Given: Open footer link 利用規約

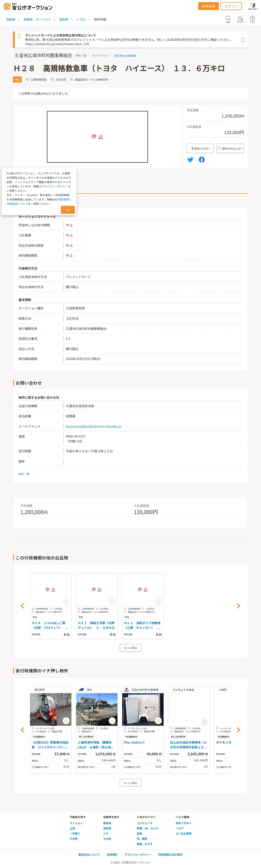Looking at the screenshot, I should tap(112, 855).
